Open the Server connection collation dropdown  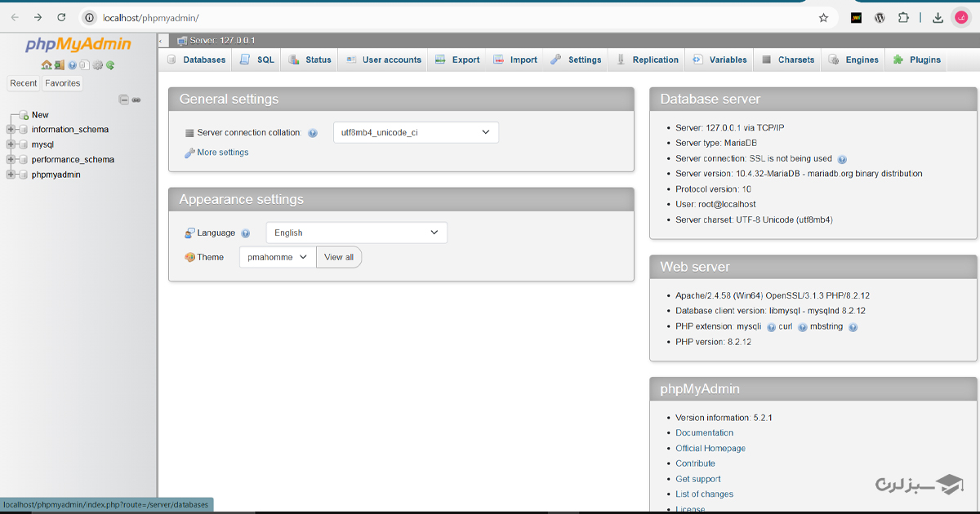coord(415,132)
